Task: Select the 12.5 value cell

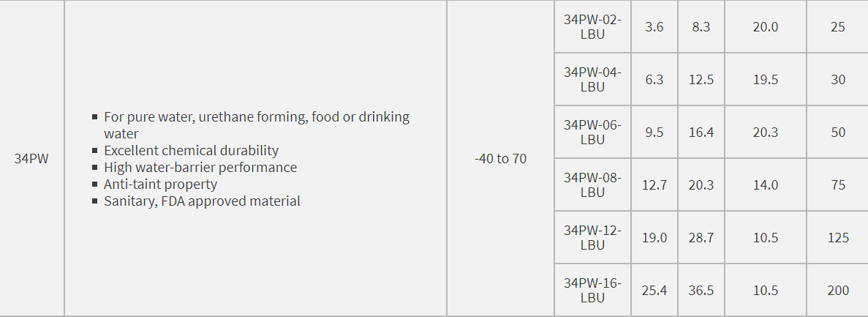Action: click(x=701, y=80)
